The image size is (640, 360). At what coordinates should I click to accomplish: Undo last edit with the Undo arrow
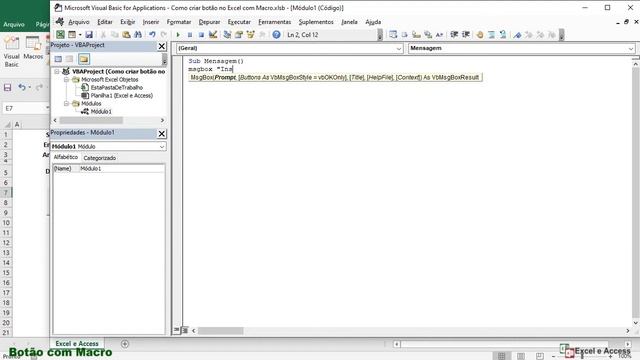pos(152,35)
